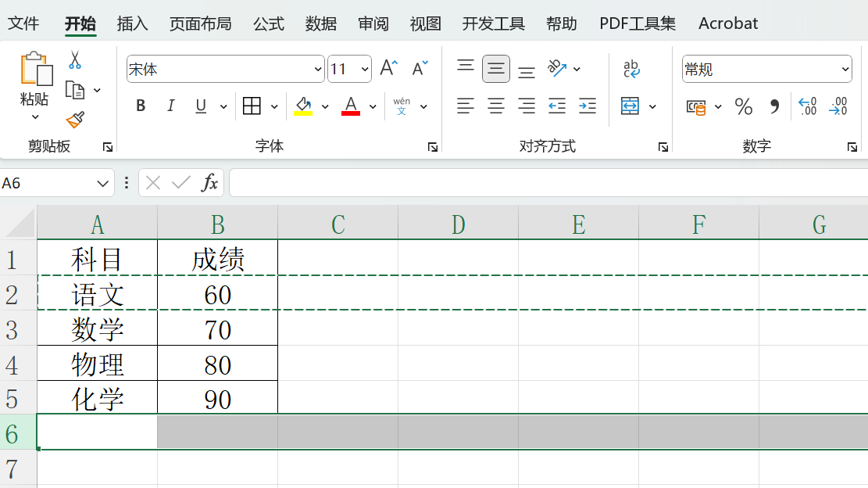Align text to top of cell
Image resolution: width=868 pixels, height=488 pixels.
(x=466, y=67)
